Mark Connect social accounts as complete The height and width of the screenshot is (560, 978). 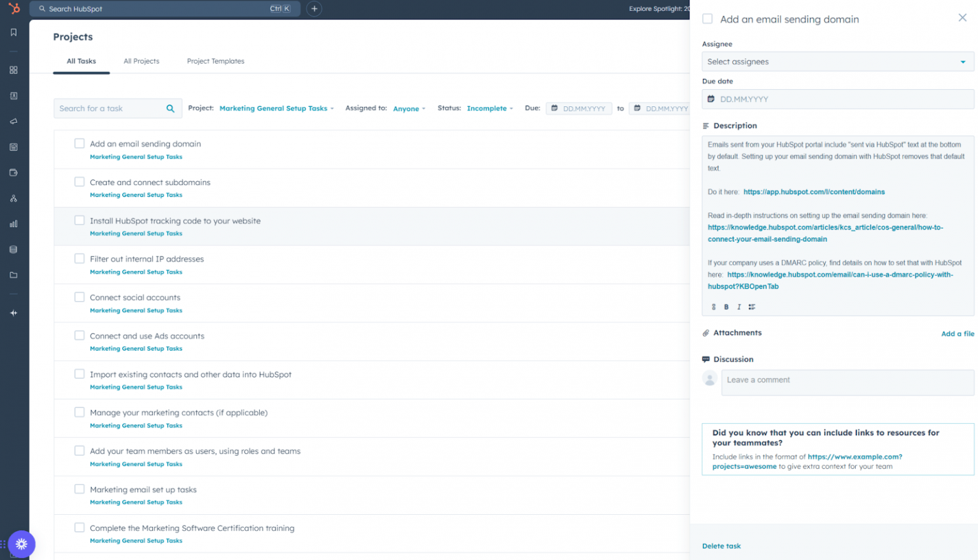79,297
